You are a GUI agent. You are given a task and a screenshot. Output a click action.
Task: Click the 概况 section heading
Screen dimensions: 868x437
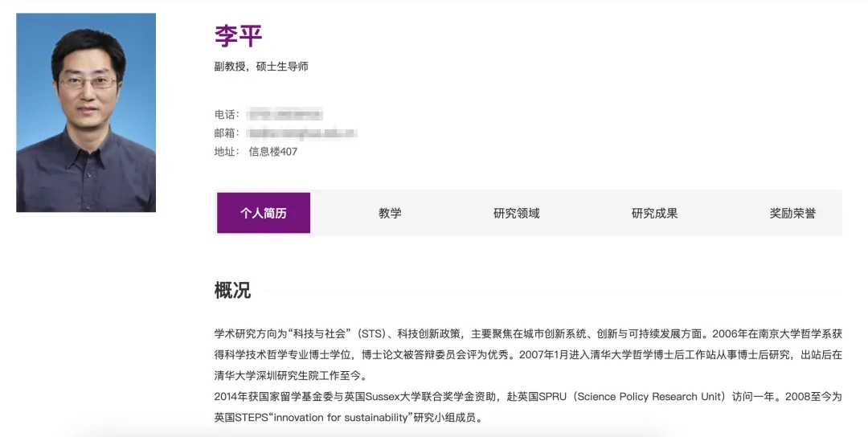tap(232, 290)
